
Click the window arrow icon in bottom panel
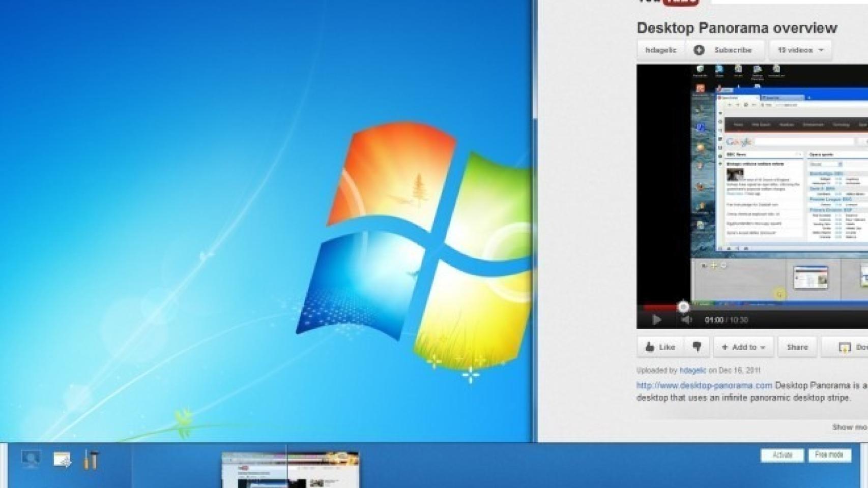point(62,460)
